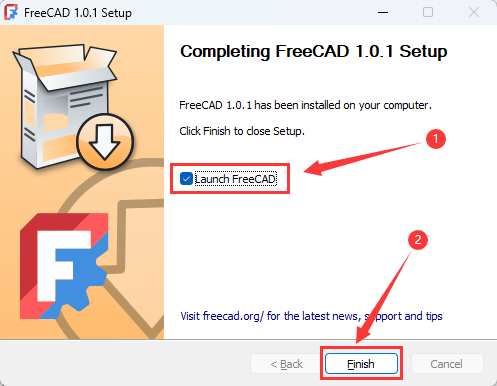Go to the previous page with Back

click(286, 364)
